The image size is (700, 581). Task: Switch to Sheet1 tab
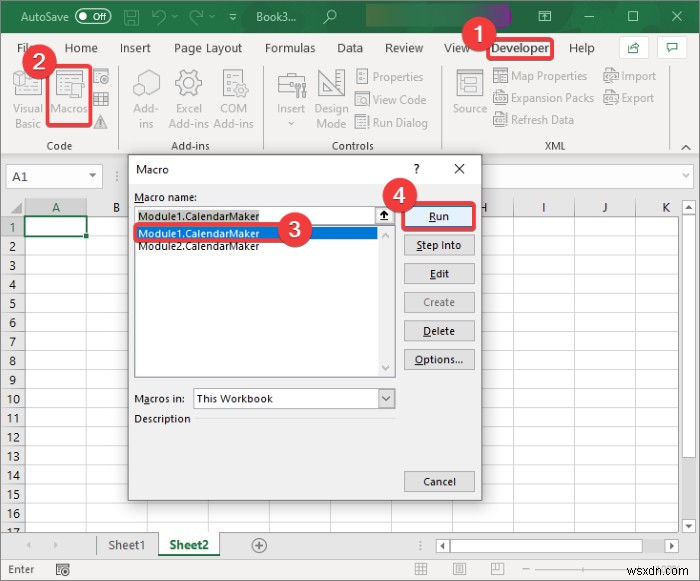coord(127,545)
